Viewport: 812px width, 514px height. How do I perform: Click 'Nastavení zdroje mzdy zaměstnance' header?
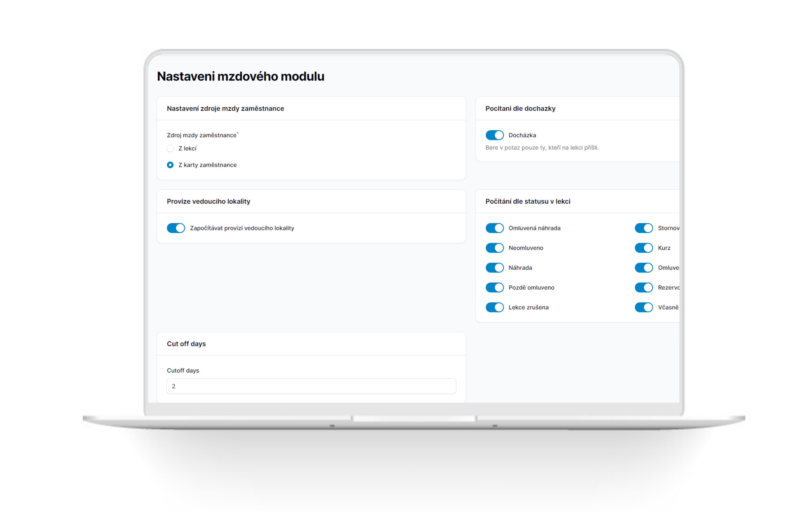(x=225, y=108)
